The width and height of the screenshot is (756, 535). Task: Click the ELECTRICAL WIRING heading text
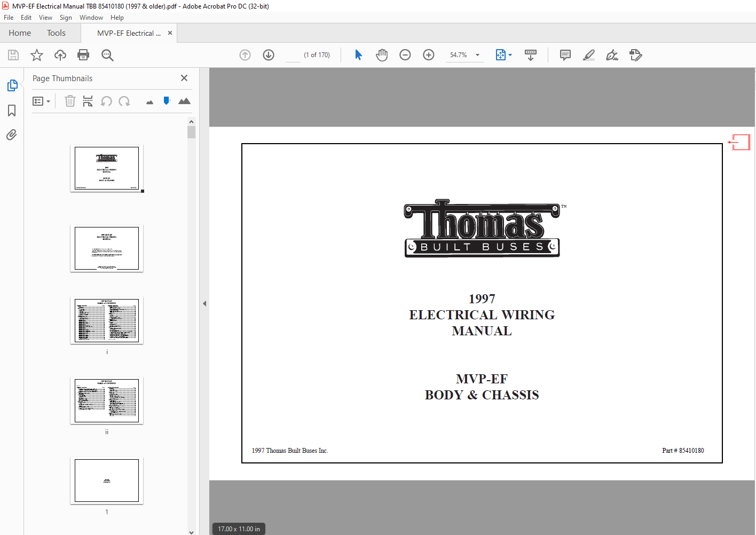(x=482, y=315)
